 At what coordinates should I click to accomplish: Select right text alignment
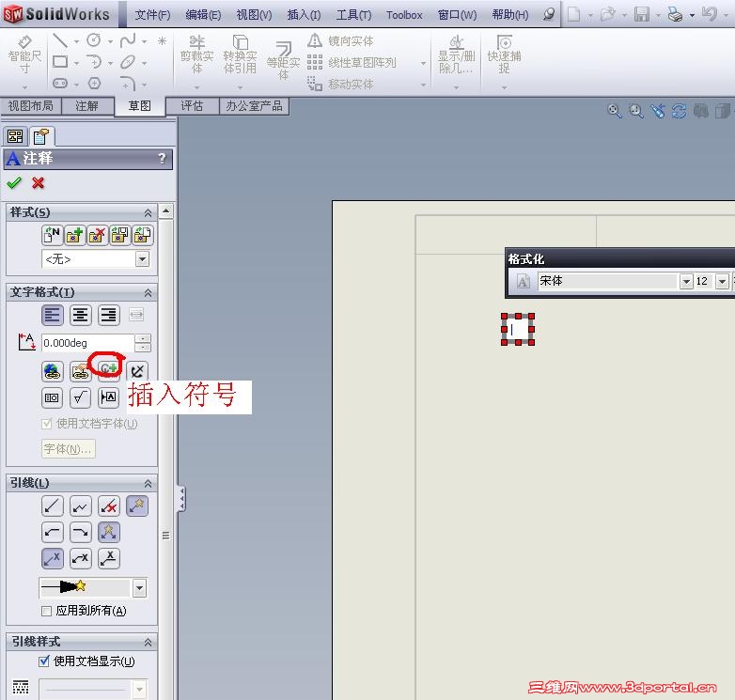109,315
